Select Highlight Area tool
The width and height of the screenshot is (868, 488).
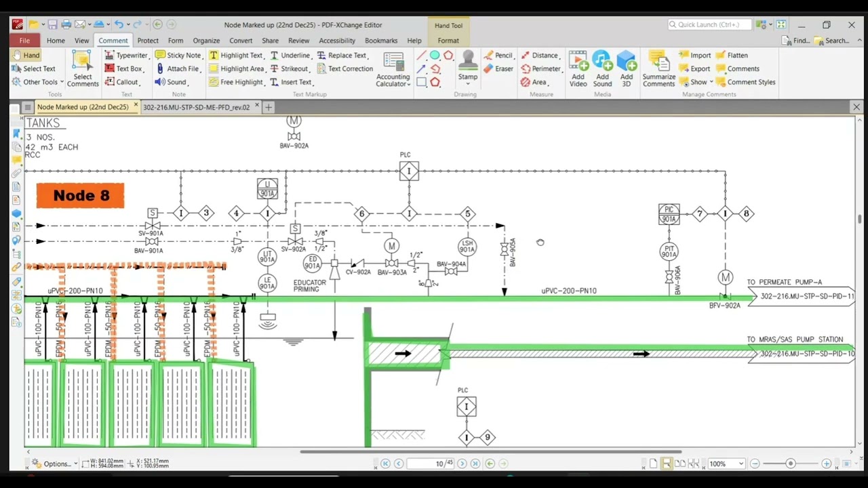[x=237, y=68]
